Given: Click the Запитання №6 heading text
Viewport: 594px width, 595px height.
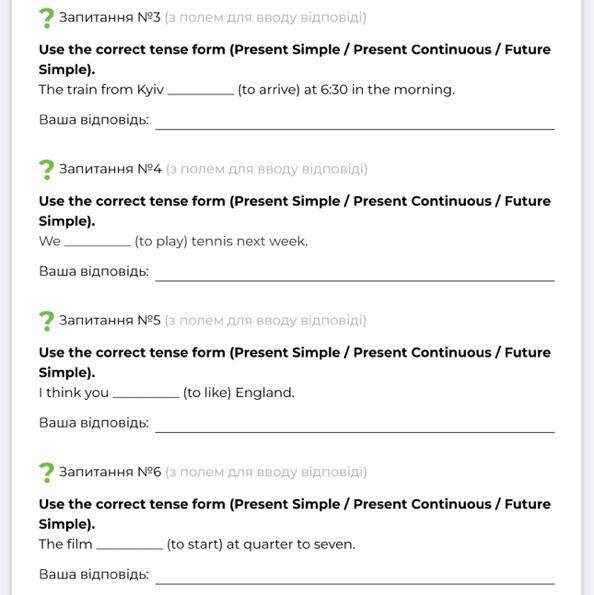Looking at the screenshot, I should click(110, 472).
